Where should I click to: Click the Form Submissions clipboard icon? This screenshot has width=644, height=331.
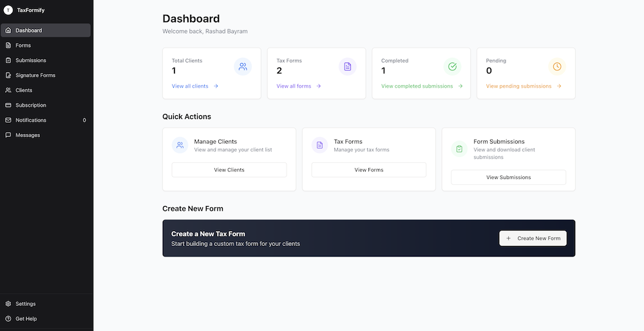coord(459,149)
